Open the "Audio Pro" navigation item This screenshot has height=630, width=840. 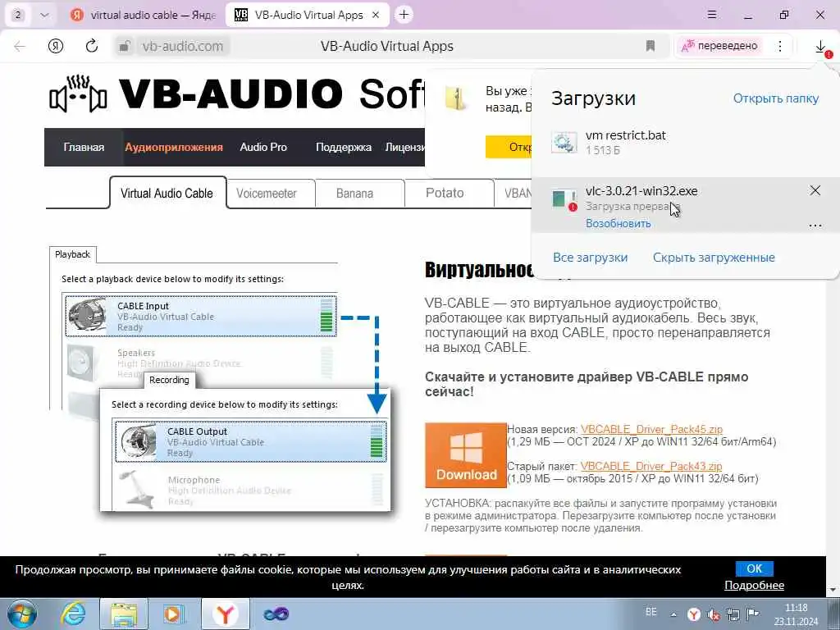point(263,148)
